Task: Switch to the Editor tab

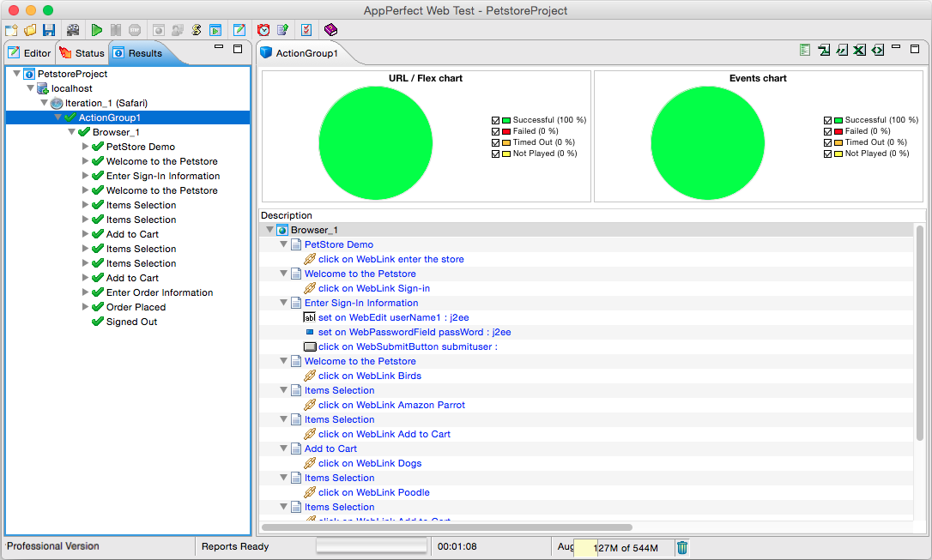Action: tap(29, 51)
